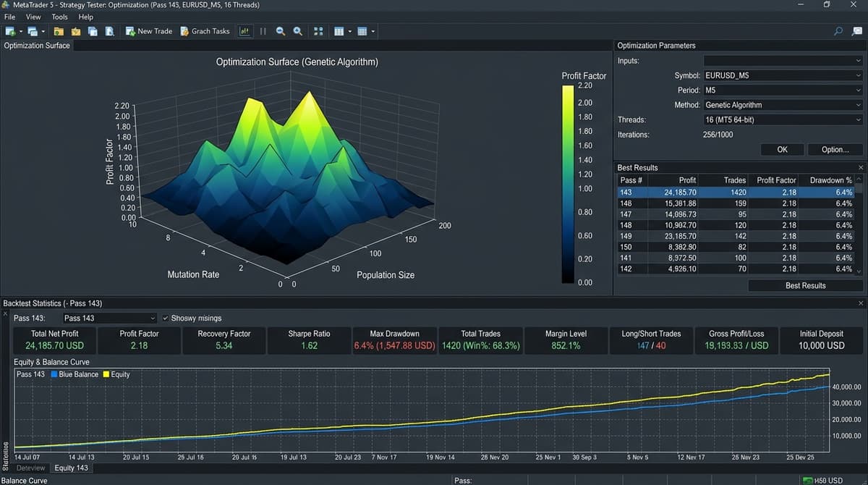Viewport: 868px width, 485px height.
Task: Switch to the Equity 143 tab
Action: pyautogui.click(x=71, y=468)
